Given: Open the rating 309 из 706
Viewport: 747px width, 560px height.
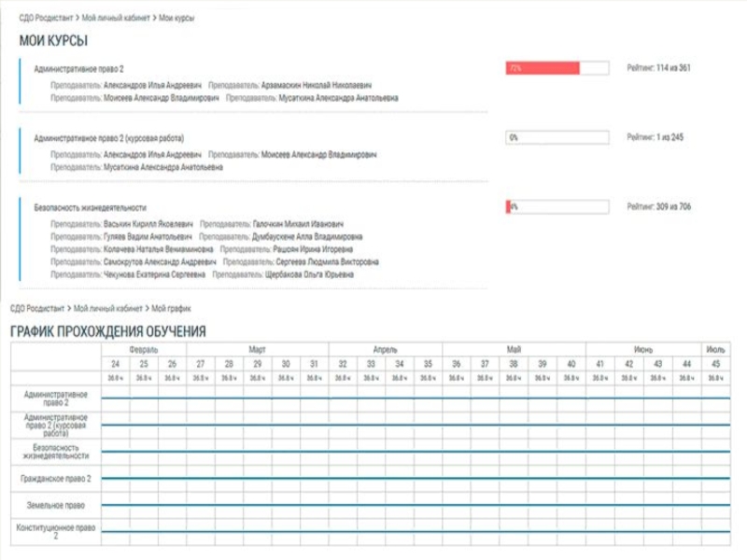Looking at the screenshot, I should coord(658,207).
